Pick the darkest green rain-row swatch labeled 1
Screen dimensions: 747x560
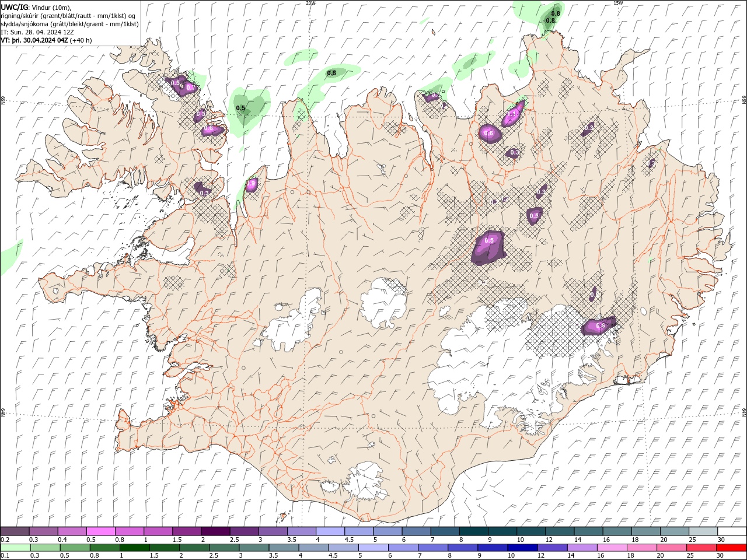[134, 548]
